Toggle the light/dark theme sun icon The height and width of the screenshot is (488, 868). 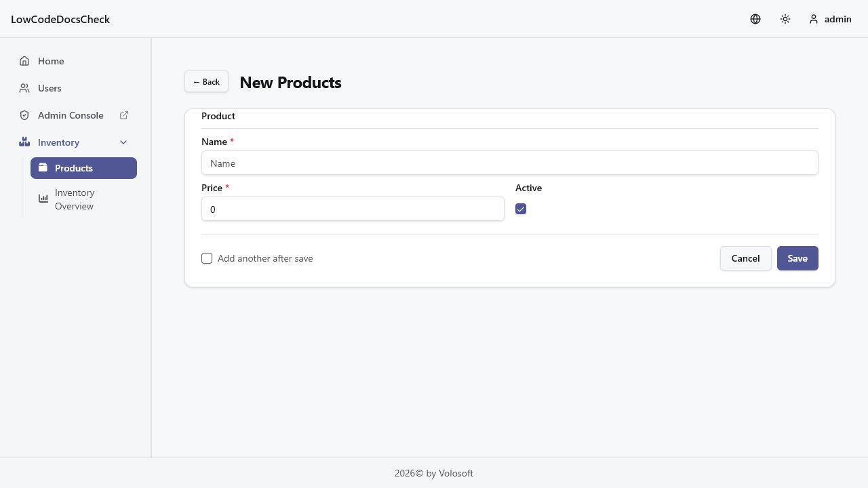(x=785, y=19)
